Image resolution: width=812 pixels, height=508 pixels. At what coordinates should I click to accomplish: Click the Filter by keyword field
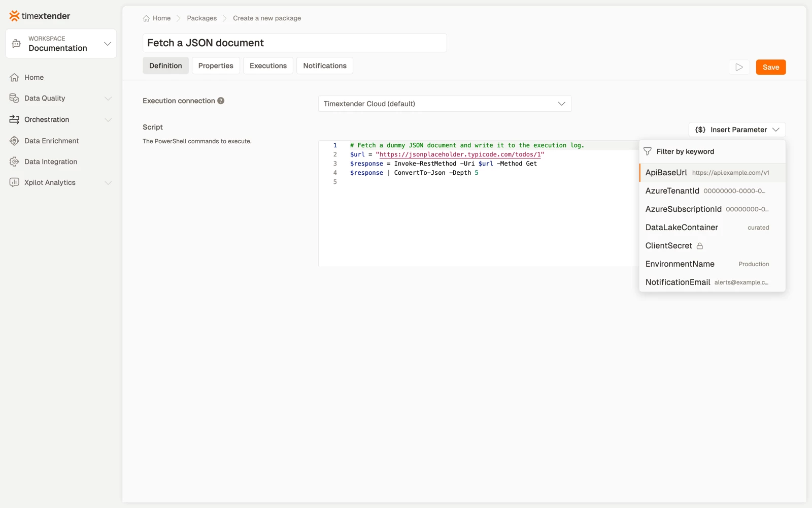[712, 151]
